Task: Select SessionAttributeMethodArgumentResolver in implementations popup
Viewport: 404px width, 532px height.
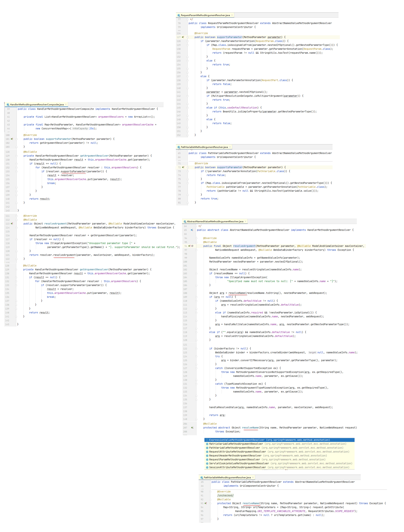Action: (x=279, y=467)
